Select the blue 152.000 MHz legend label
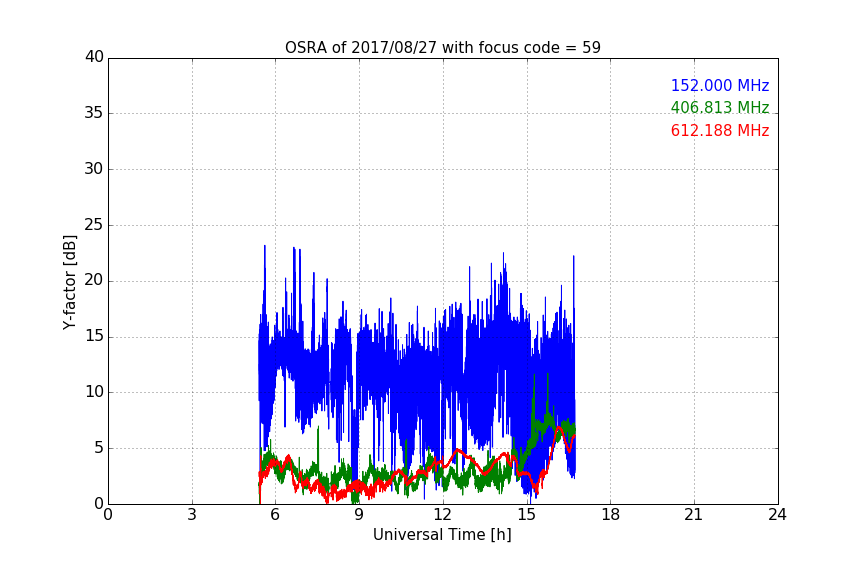This screenshot has width=864, height=576. pyautogui.click(x=720, y=85)
